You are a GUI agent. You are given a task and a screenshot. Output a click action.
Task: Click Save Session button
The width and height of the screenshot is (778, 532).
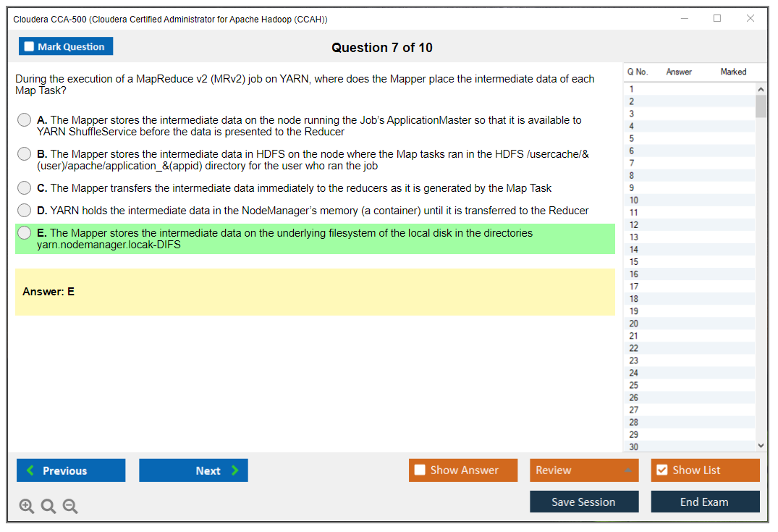click(584, 502)
